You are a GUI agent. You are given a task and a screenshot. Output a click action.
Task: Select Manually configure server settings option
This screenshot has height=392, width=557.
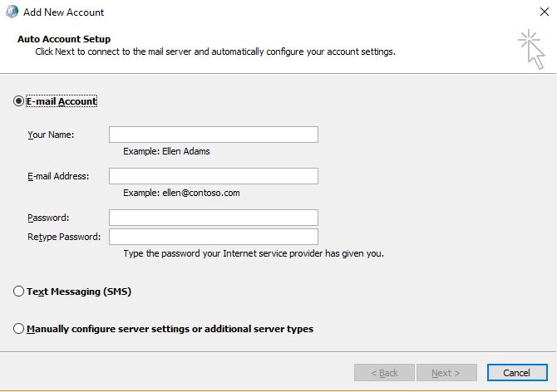19,329
